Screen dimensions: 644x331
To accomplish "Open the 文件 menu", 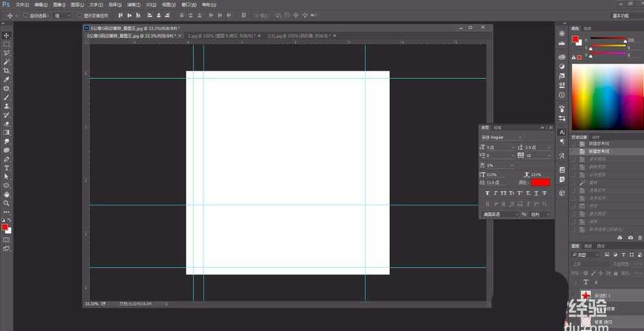I will pyautogui.click(x=22, y=5).
